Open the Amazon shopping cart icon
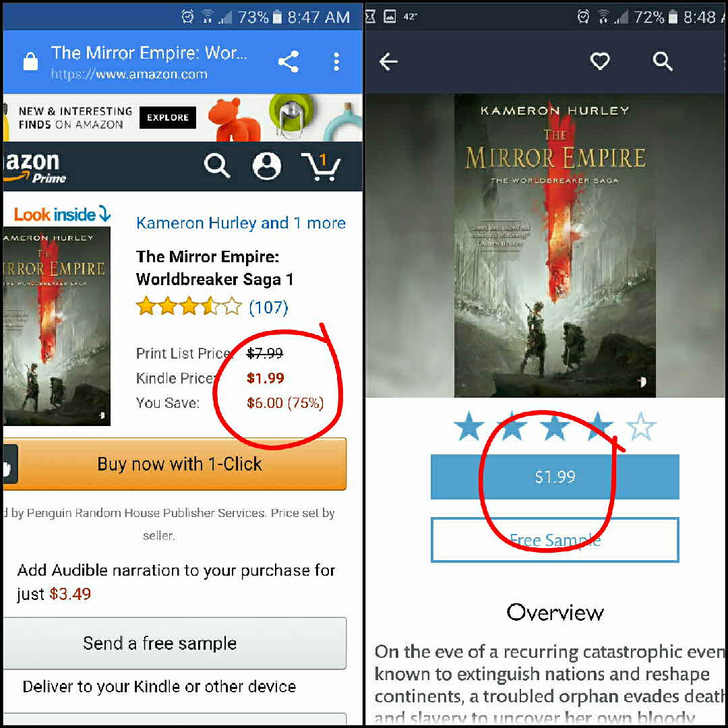This screenshot has height=728, width=728. coord(321,166)
